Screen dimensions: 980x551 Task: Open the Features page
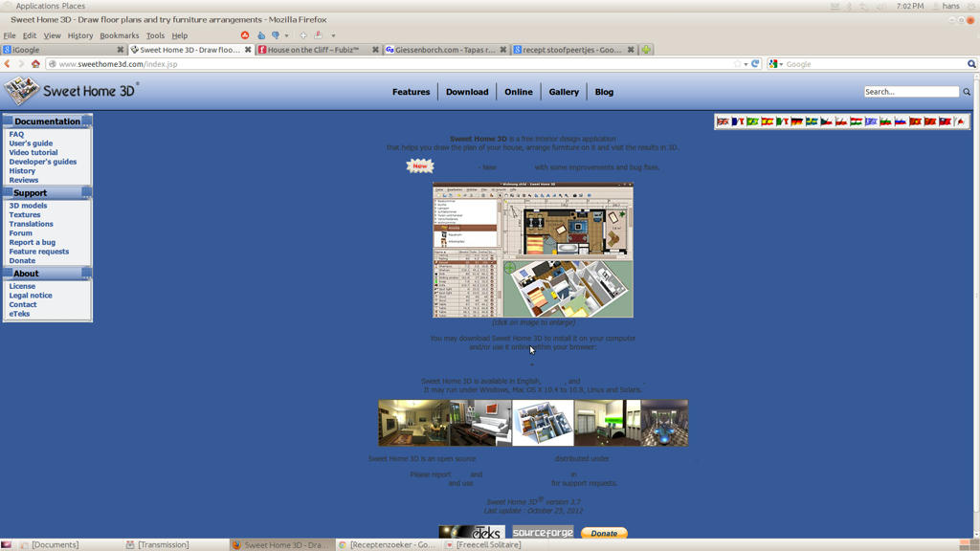(411, 92)
